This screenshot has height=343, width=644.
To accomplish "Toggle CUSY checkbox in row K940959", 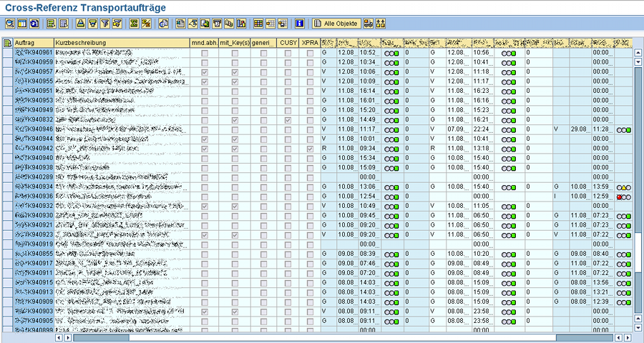I will coord(288,63).
